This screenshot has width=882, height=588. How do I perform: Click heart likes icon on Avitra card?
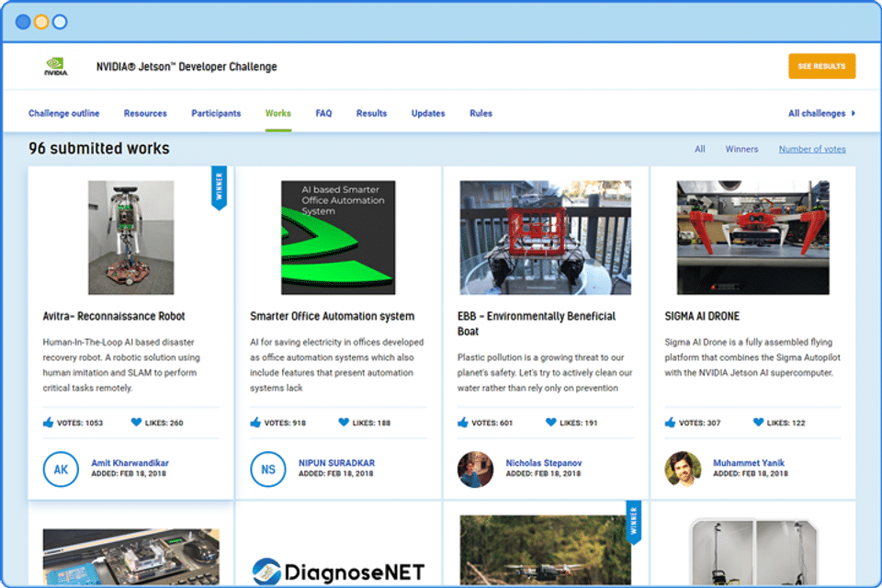(136, 422)
